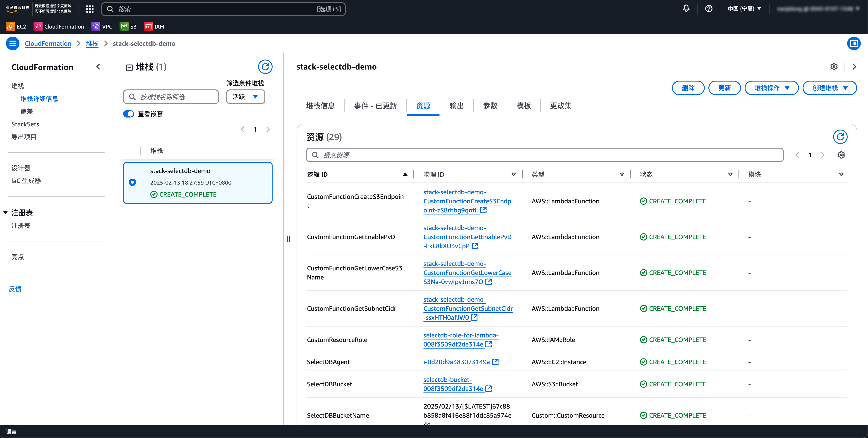Open CustomFunctionCreateS3Endpoint external link icon
This screenshot has width=868, height=438.
(x=484, y=210)
